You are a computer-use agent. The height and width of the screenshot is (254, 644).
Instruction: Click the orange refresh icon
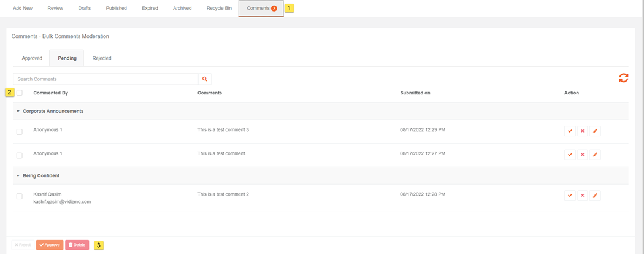point(623,78)
